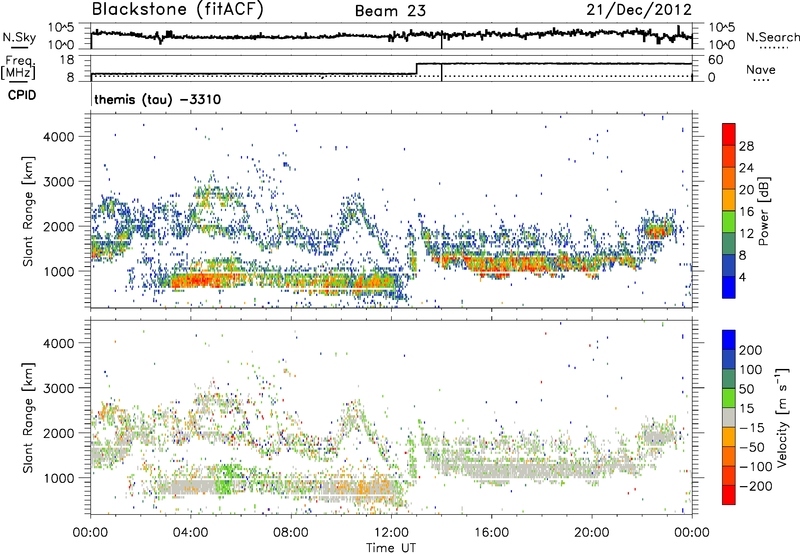Click the '20:00' time tick label
Viewport: 800px width, 554px height.
(592, 533)
